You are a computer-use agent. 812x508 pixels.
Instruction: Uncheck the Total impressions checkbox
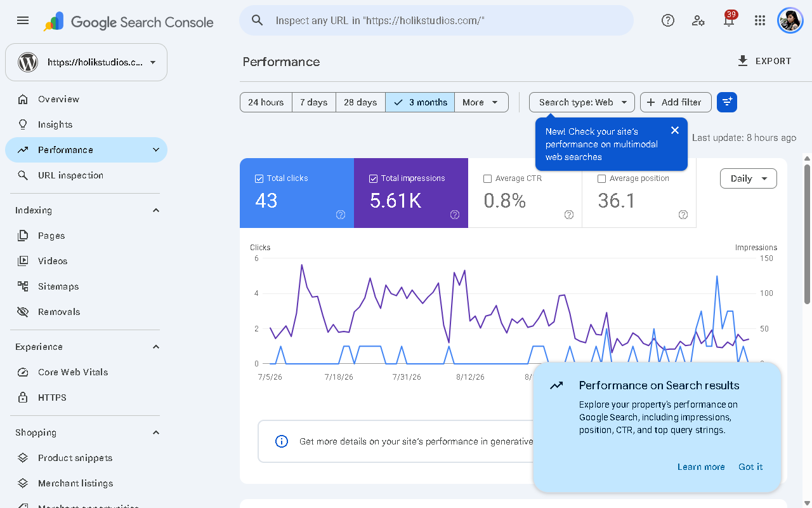point(373,179)
